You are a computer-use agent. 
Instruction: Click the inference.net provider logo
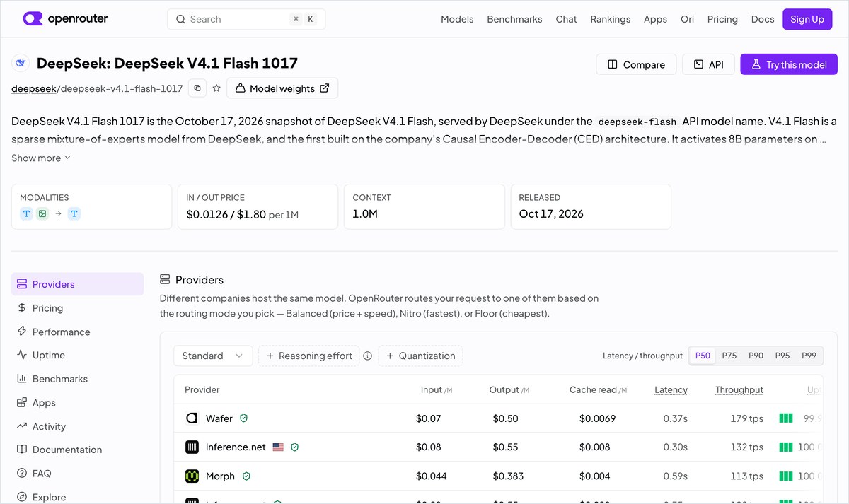[x=192, y=447]
